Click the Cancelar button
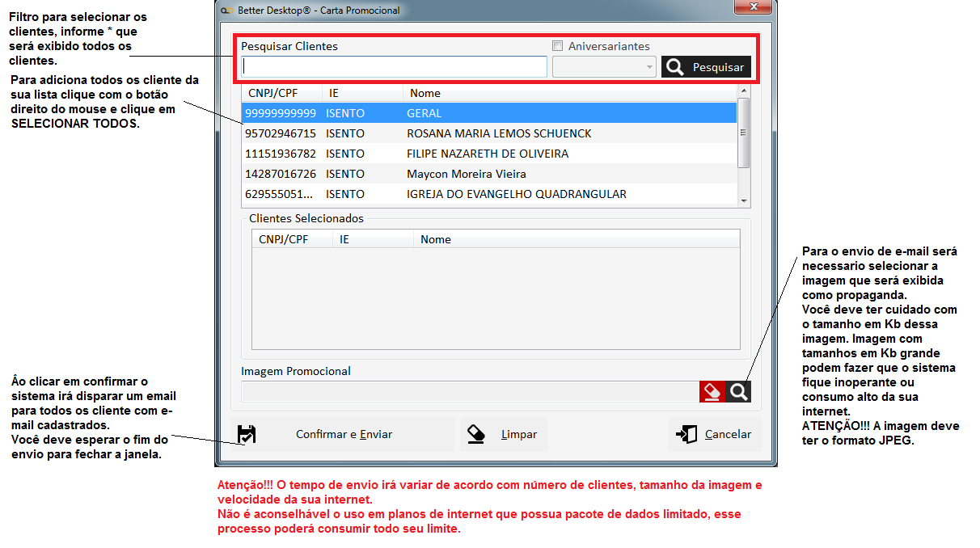Image resolution: width=980 pixels, height=548 pixels. click(x=715, y=434)
